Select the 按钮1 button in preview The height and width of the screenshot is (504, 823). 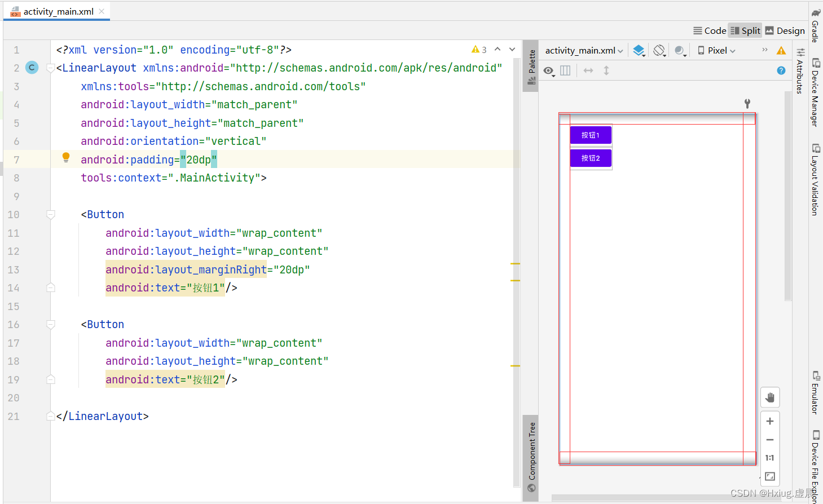(x=591, y=135)
